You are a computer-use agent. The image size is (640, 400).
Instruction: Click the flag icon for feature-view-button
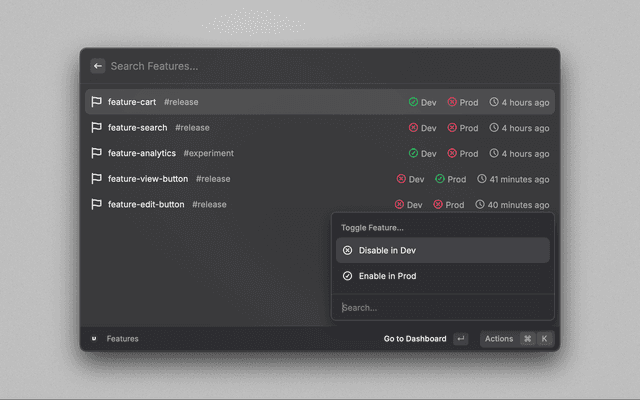(97, 179)
